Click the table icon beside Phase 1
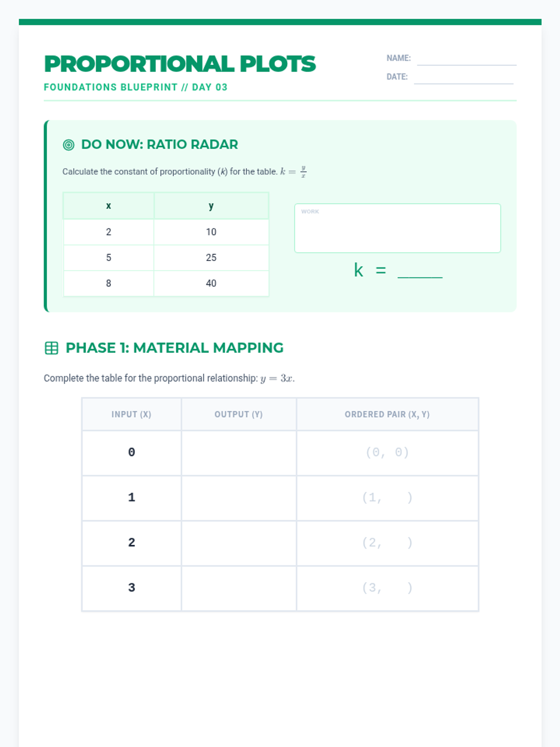 [51, 348]
